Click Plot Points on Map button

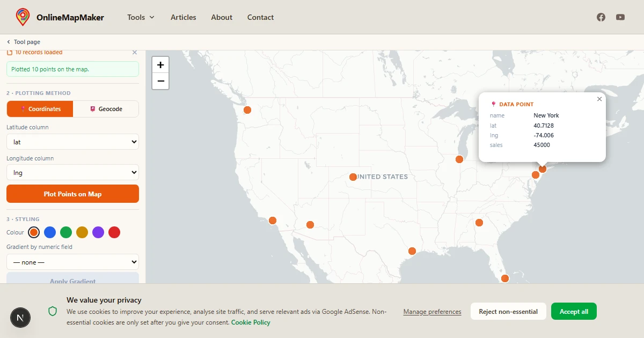(72, 194)
